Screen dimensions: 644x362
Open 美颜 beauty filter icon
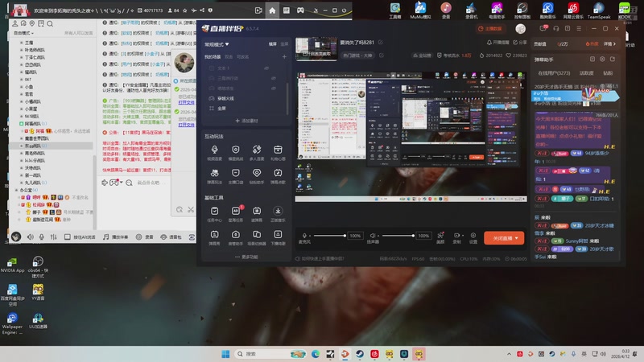(440, 237)
